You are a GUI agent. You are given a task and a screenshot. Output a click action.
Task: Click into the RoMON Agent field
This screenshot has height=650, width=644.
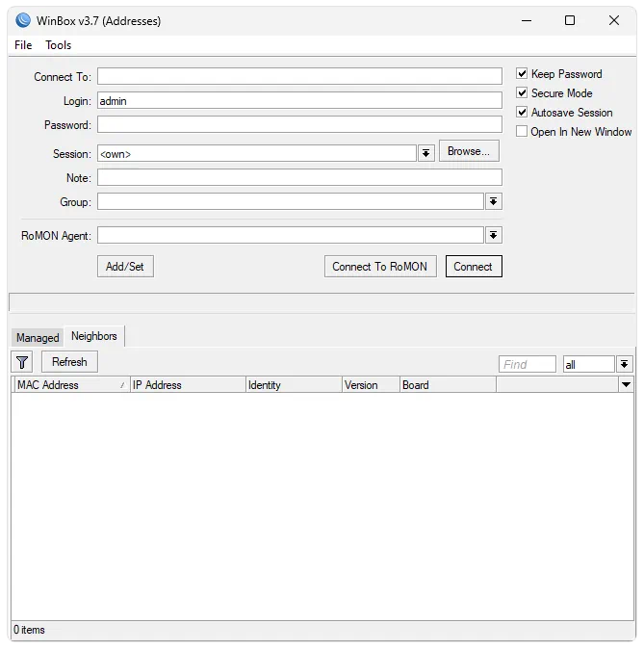(x=291, y=235)
